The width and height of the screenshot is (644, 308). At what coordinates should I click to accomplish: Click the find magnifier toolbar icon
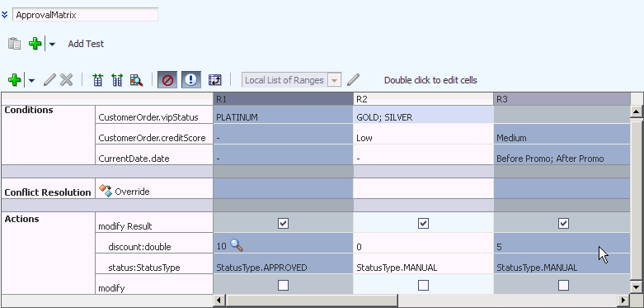pyautogui.click(x=136, y=80)
